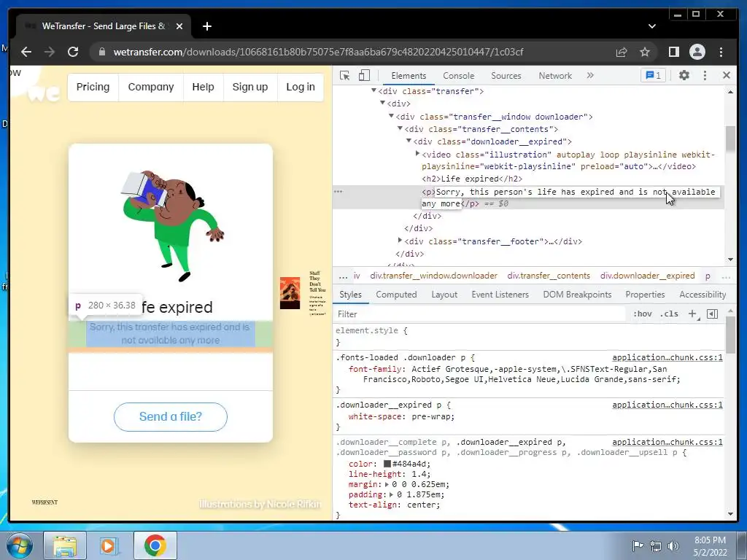747x560 pixels.
Task: Open the Sources tab
Action: (506, 76)
